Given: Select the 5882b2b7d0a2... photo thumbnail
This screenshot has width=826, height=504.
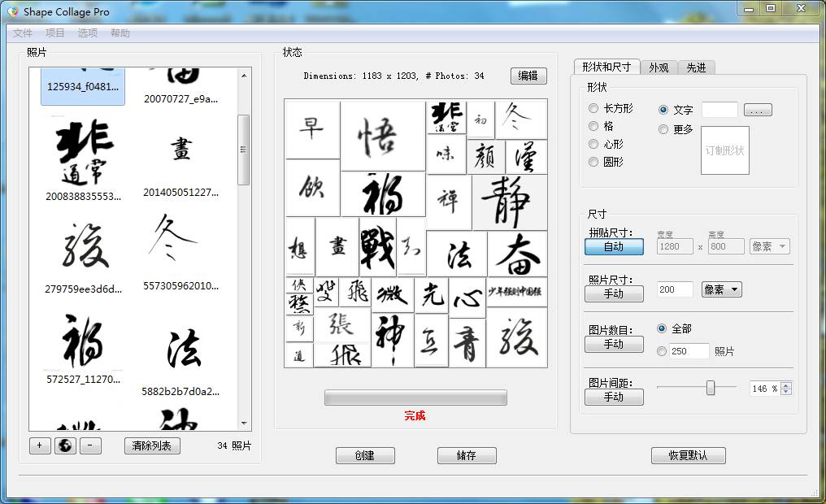Looking at the screenshot, I should (180, 361).
